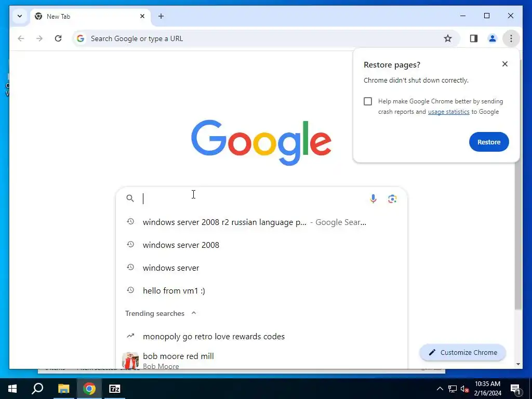Open a new tab with the plus button
Image resolution: width=532 pixels, height=399 pixels.
tap(161, 16)
